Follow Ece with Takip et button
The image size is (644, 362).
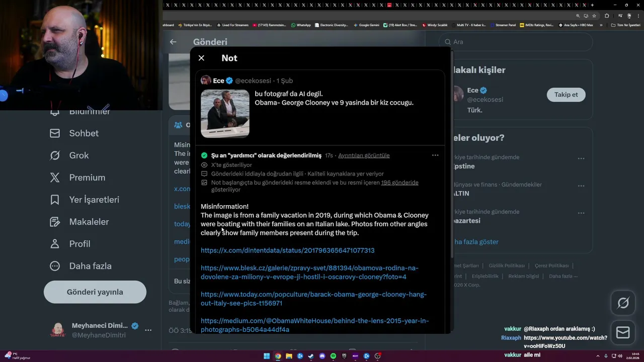pos(566,95)
